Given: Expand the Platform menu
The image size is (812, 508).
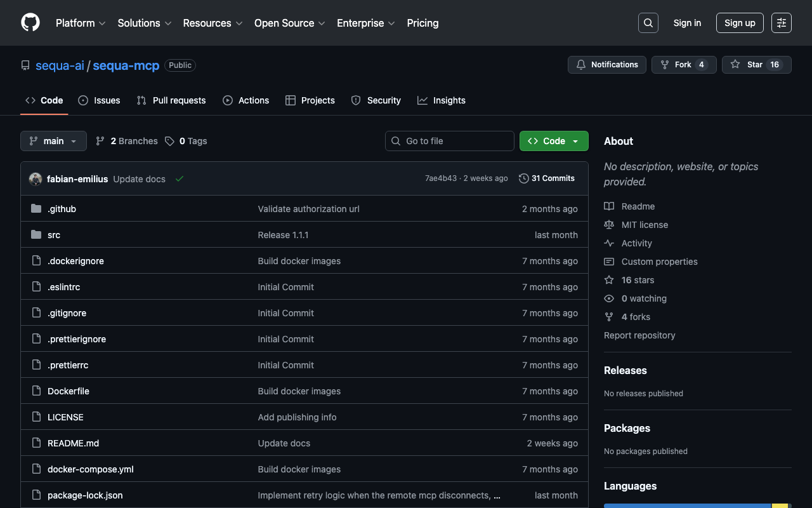Looking at the screenshot, I should 80,23.
